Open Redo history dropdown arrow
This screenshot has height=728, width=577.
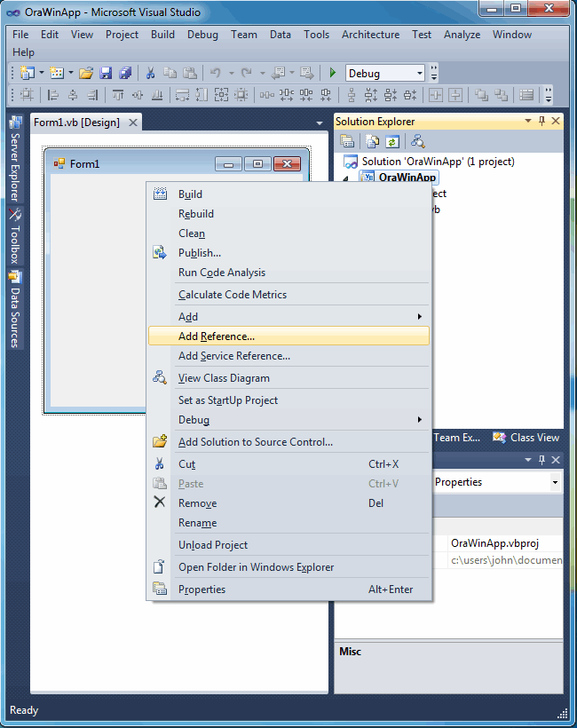(x=262, y=73)
